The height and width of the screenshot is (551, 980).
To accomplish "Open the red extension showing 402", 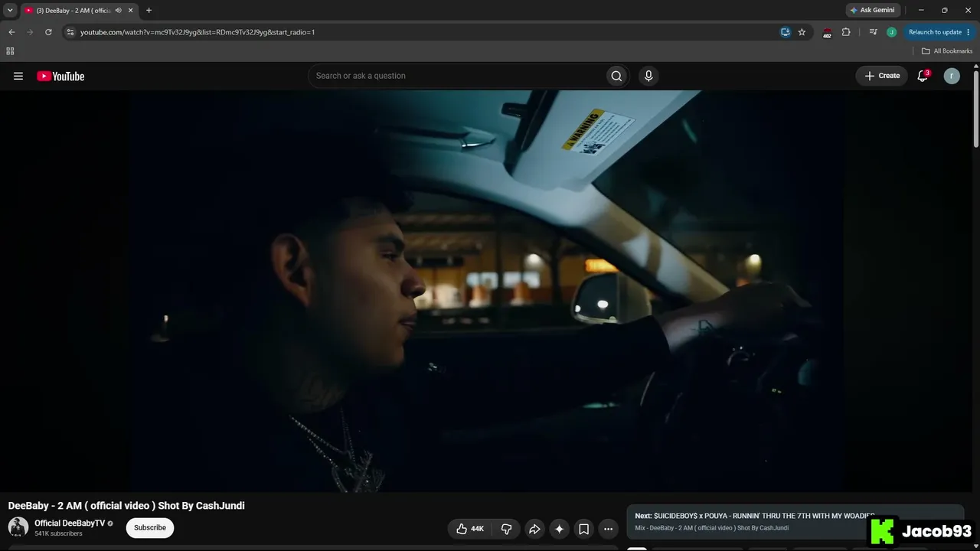I will pos(827,33).
